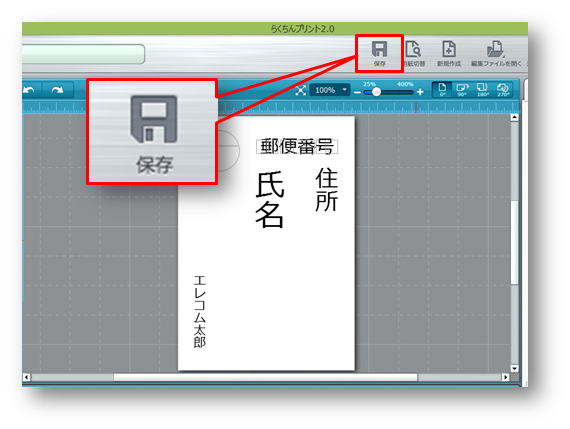Open an edit file via 編集ファイルを開く
The width and height of the screenshot is (570, 429).
(495, 53)
